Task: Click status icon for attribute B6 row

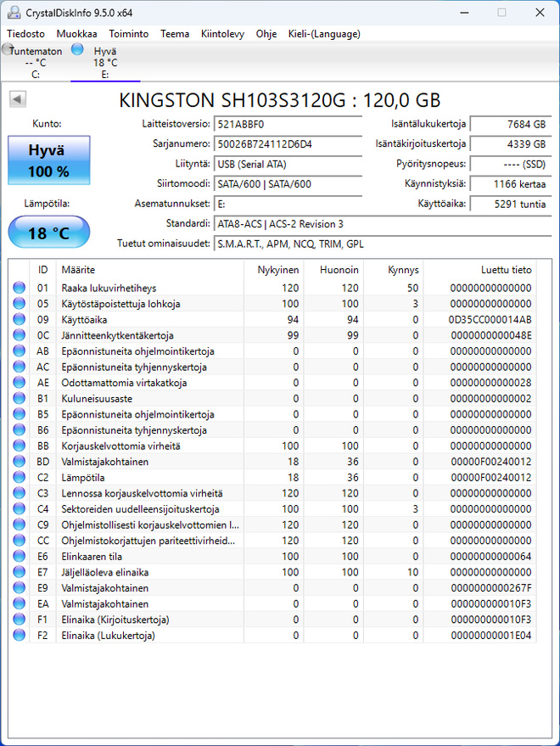Action: coord(19,429)
